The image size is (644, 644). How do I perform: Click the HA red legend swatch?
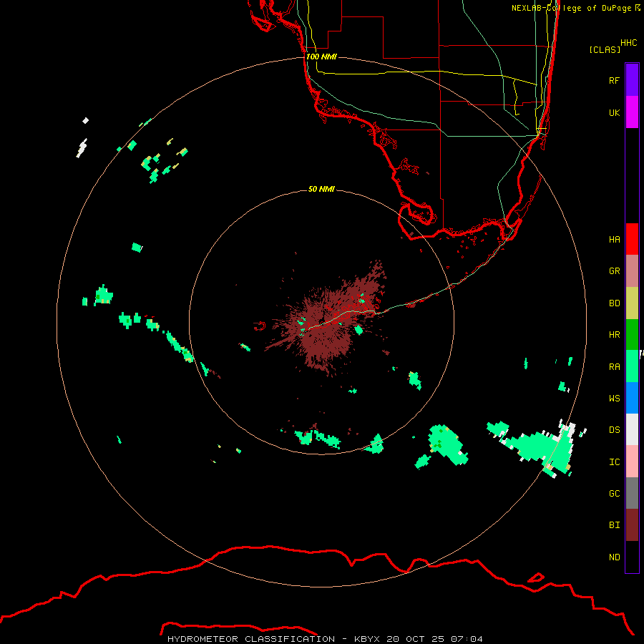point(632,239)
